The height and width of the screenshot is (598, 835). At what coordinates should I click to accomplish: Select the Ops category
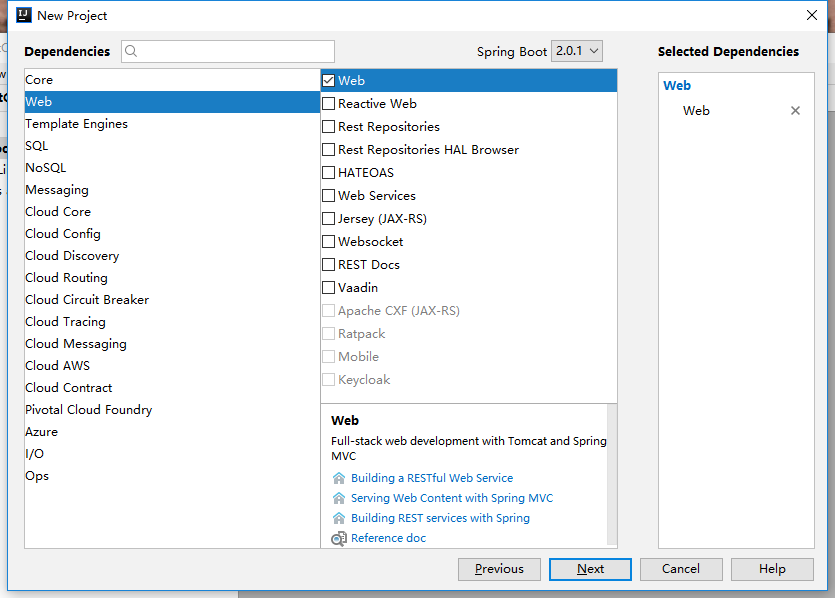(172, 476)
